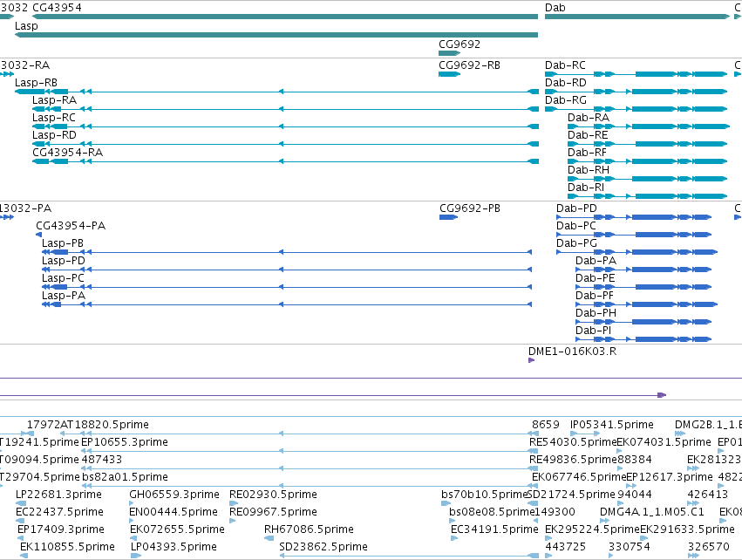742x560 pixels.
Task: Select the Dab-RF transcript label
Action: point(588,153)
